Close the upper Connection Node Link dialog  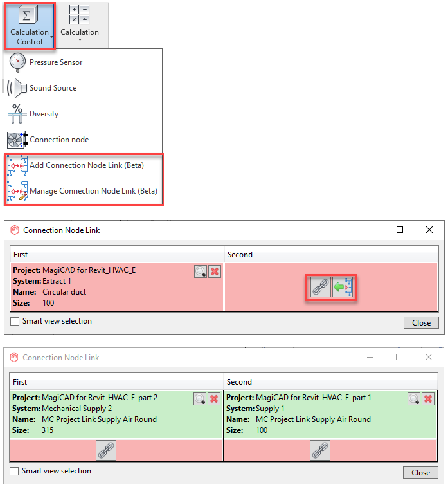(x=421, y=323)
